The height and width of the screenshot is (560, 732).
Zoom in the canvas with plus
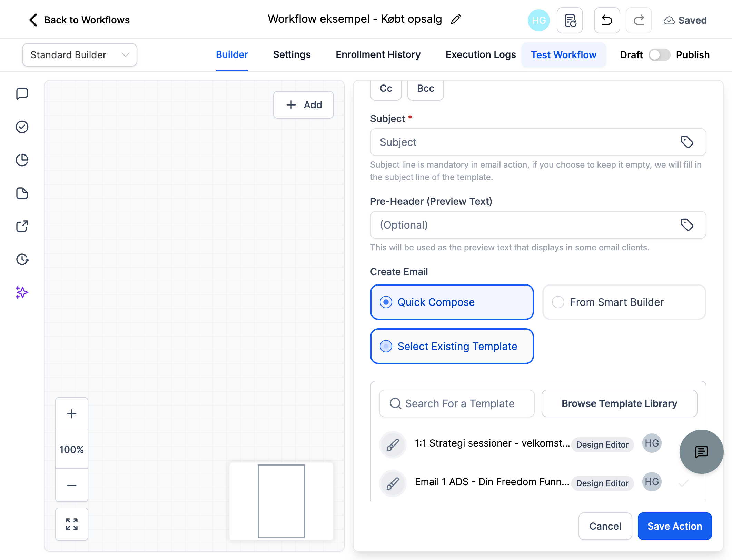click(x=72, y=414)
